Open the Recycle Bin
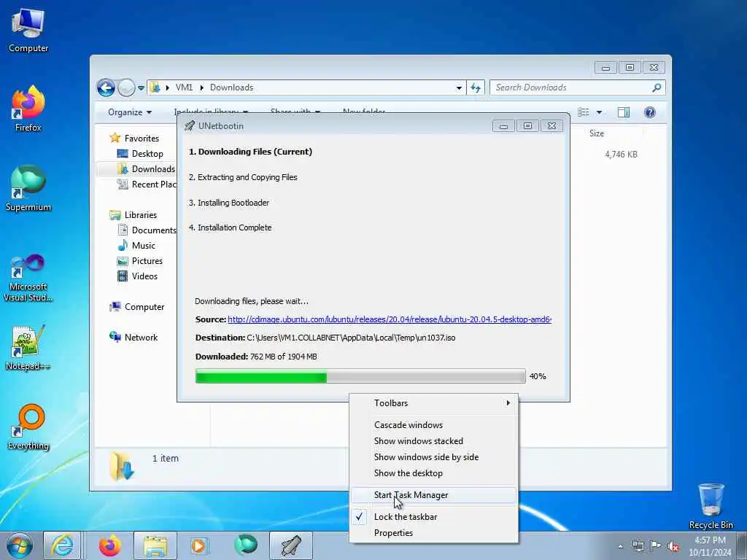This screenshot has width=747, height=560. (711, 506)
